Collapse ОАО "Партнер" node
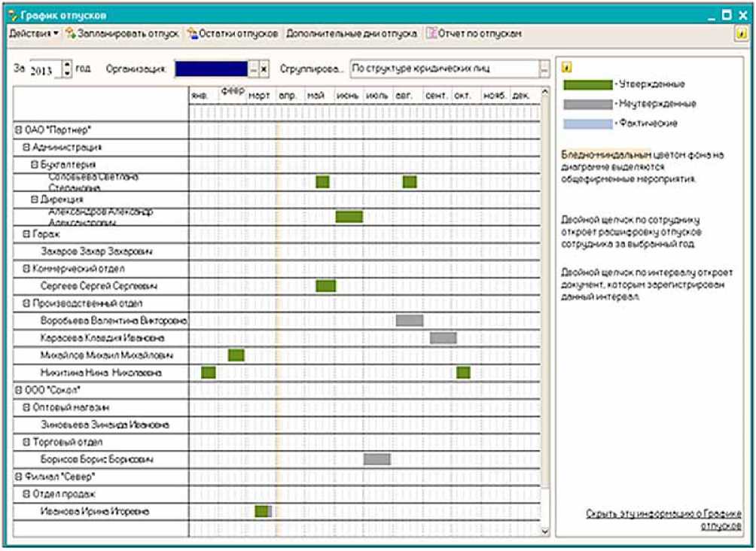Screen dimensions: 756x551 click(x=19, y=130)
